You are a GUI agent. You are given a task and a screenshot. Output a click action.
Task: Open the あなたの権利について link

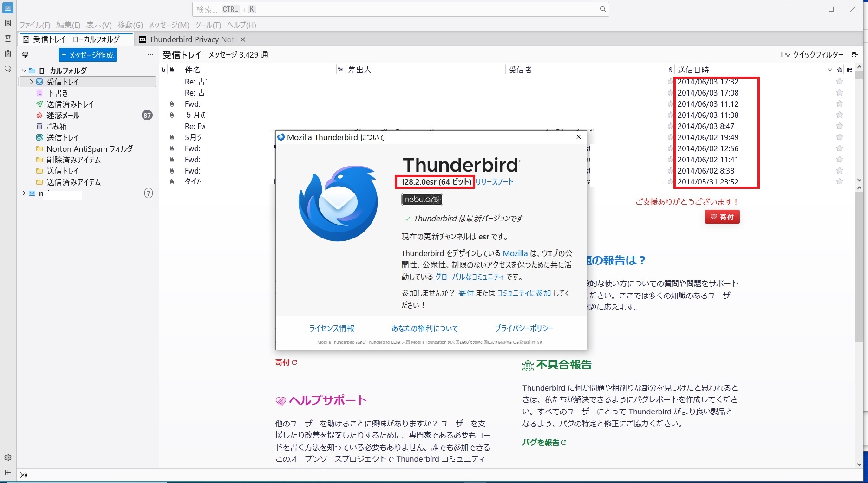pos(424,328)
